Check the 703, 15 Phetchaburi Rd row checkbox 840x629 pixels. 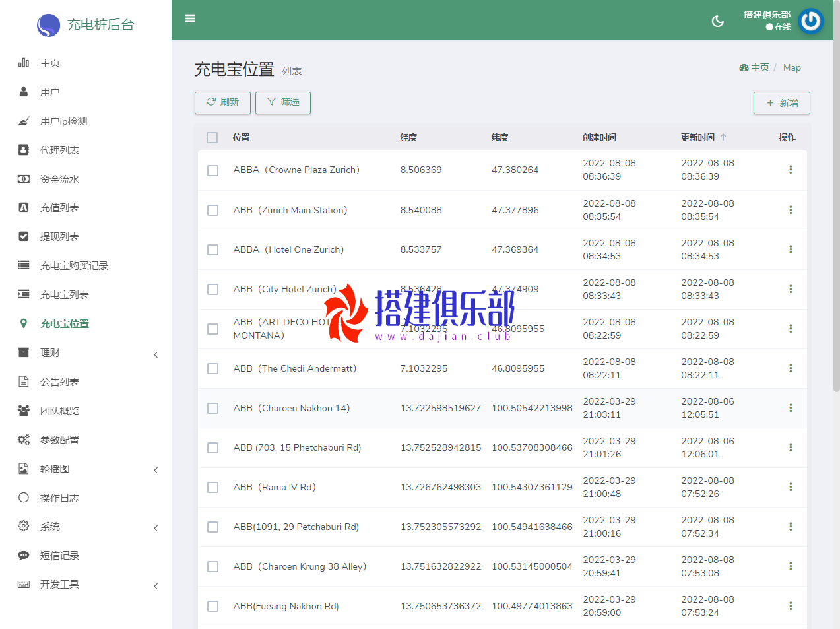212,447
